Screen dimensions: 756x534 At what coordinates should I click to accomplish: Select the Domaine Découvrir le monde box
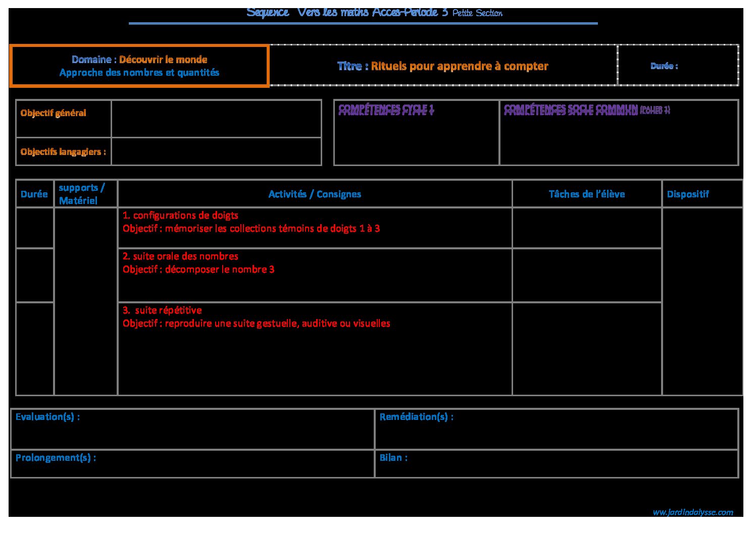pyautogui.click(x=139, y=66)
